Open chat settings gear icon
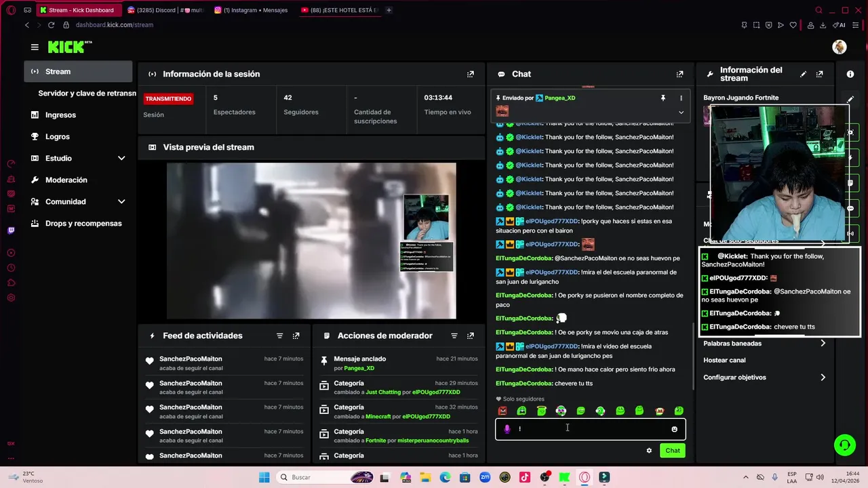The width and height of the screenshot is (868, 488). click(x=649, y=451)
